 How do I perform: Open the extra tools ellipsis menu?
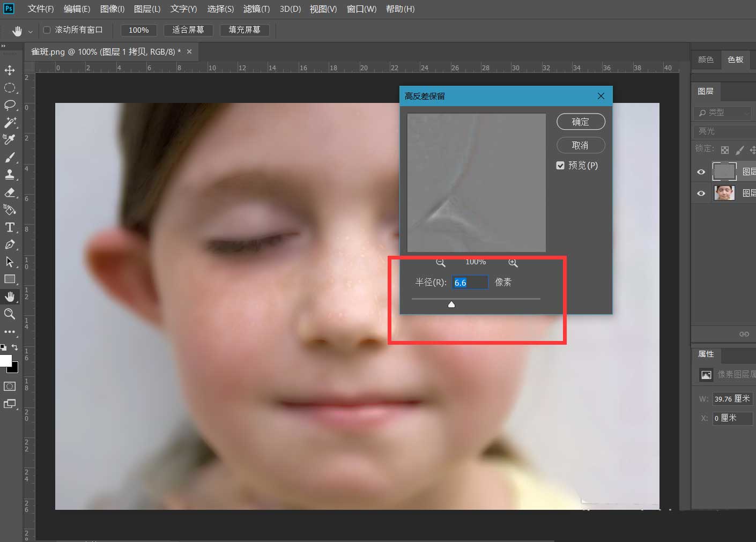tap(10, 331)
